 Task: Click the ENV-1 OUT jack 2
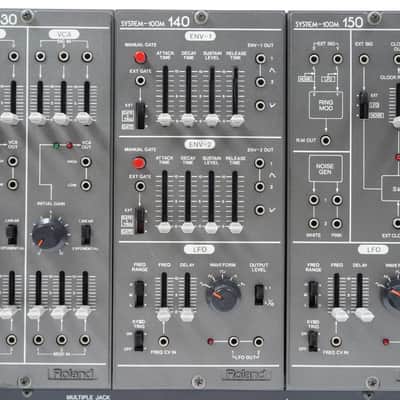point(260,82)
